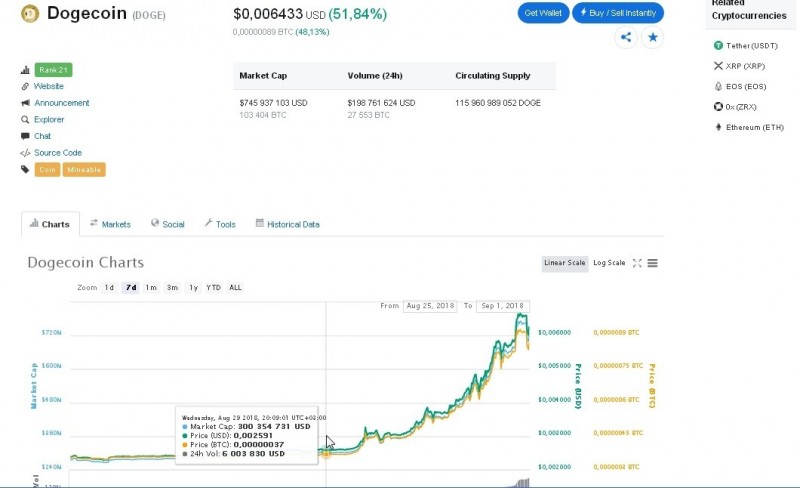Switch chart to Linear Scale
The height and width of the screenshot is (488, 800).
[564, 263]
